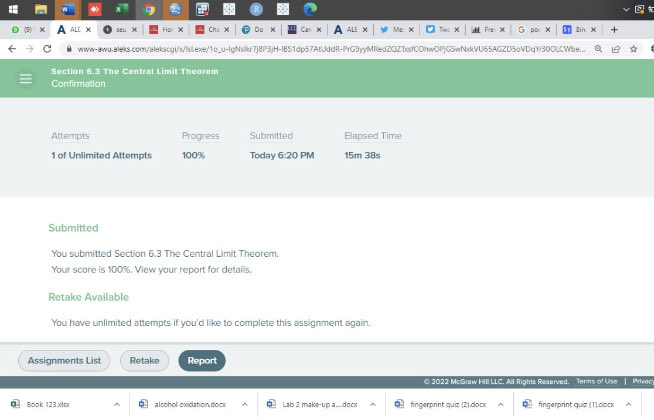Reload the current page

47,49
